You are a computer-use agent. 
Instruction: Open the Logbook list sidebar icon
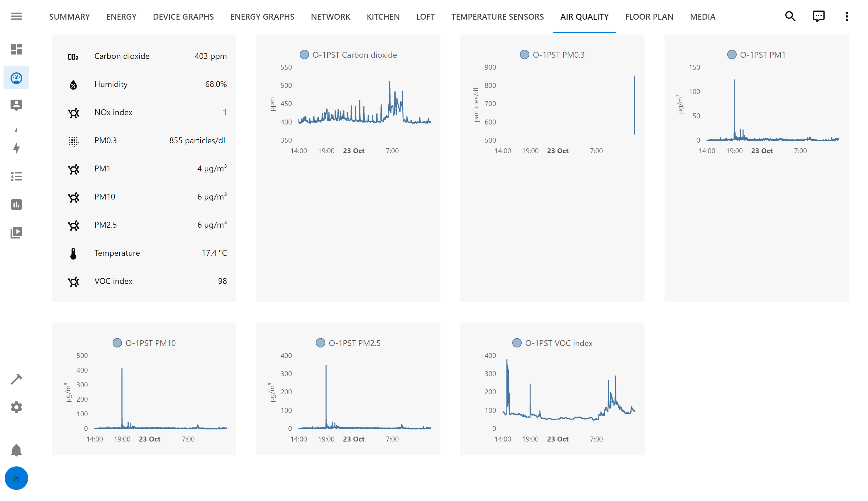pyautogui.click(x=16, y=176)
